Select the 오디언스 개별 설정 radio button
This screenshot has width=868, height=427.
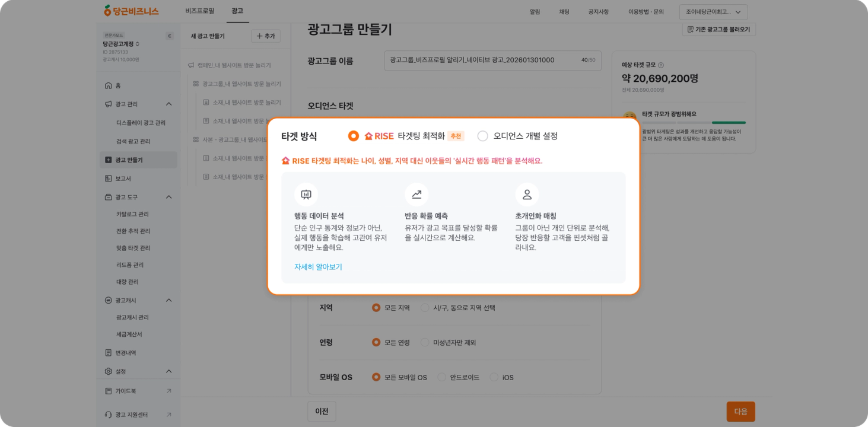point(483,136)
